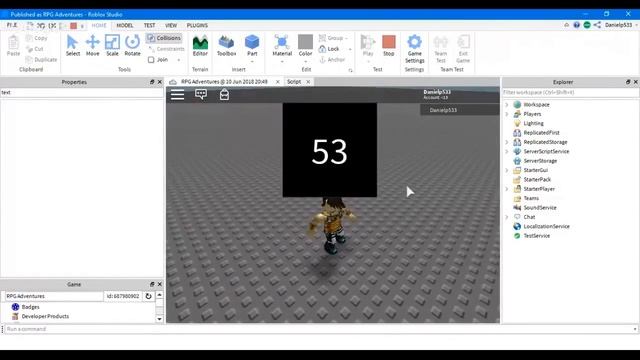Select ServerStorage in Explorer
The image size is (640, 360).
click(x=540, y=161)
